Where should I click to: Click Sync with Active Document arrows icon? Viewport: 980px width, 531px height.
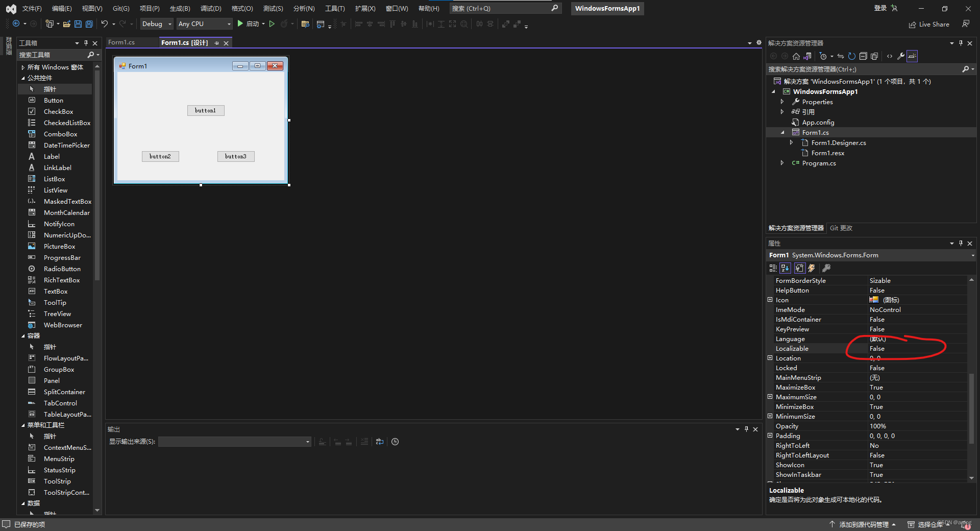(841, 56)
